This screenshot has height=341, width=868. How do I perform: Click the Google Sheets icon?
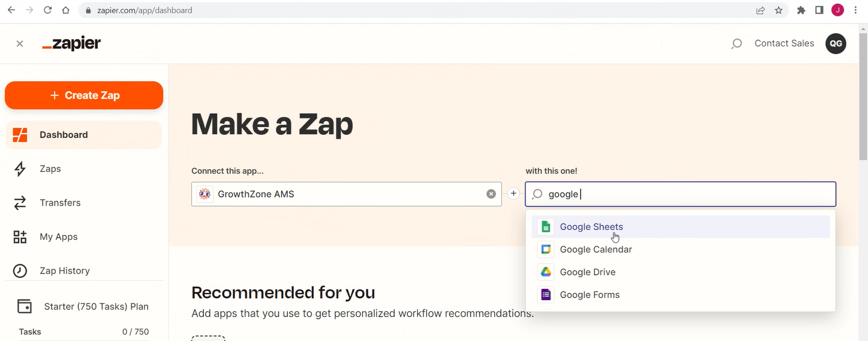coord(545,227)
